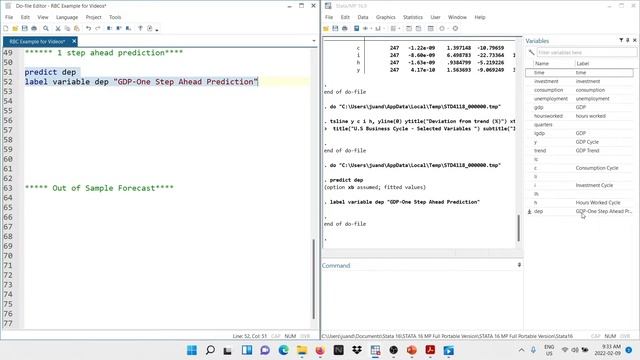640x360 pixels.
Task: Open PowerPoint from taskbar
Action: pos(411,350)
